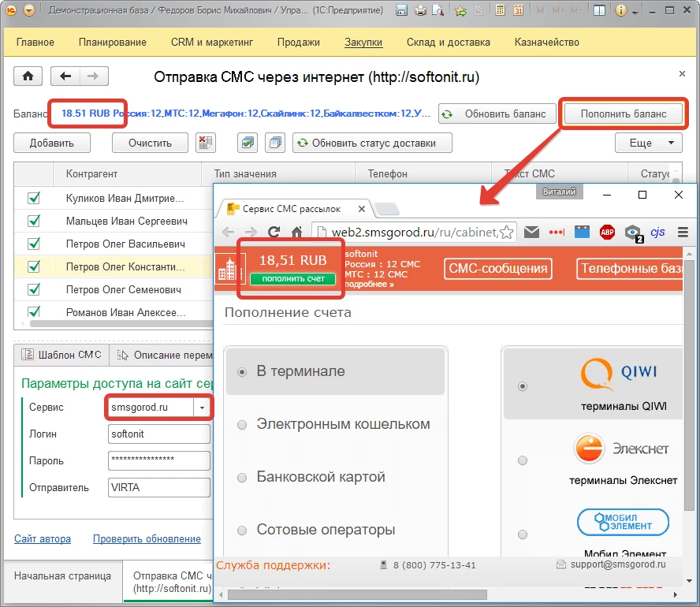The image size is (700, 607).
Task: Bookmark the page with the star icon
Action: pos(507,233)
